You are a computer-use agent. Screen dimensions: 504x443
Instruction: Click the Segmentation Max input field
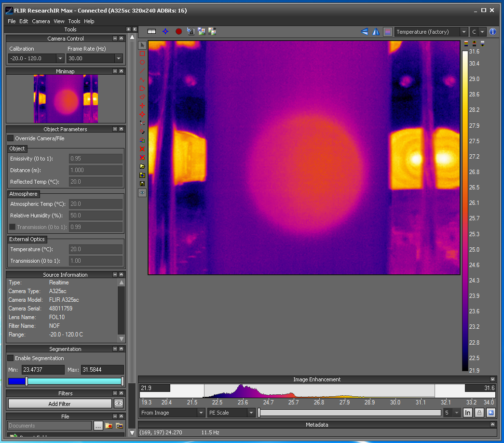(102, 370)
